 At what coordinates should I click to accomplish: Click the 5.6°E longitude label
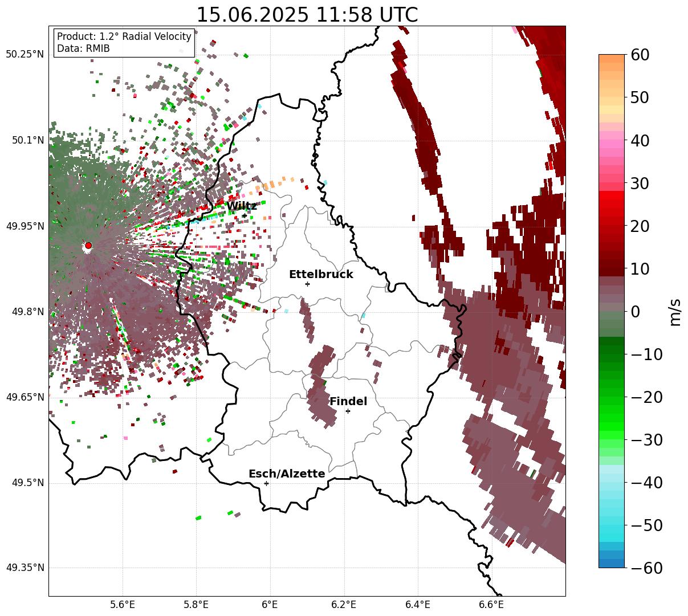pyautogui.click(x=122, y=604)
